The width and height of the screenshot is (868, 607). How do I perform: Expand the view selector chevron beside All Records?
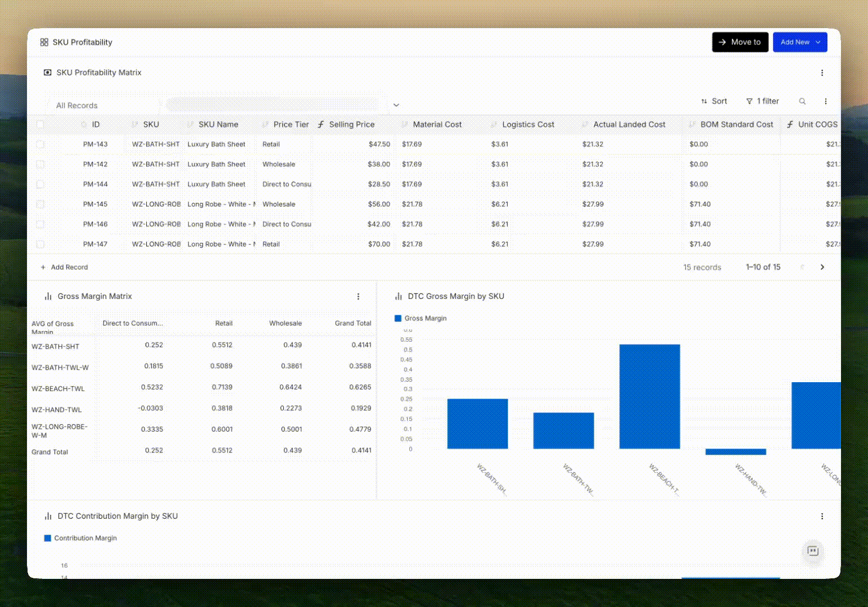[396, 105]
